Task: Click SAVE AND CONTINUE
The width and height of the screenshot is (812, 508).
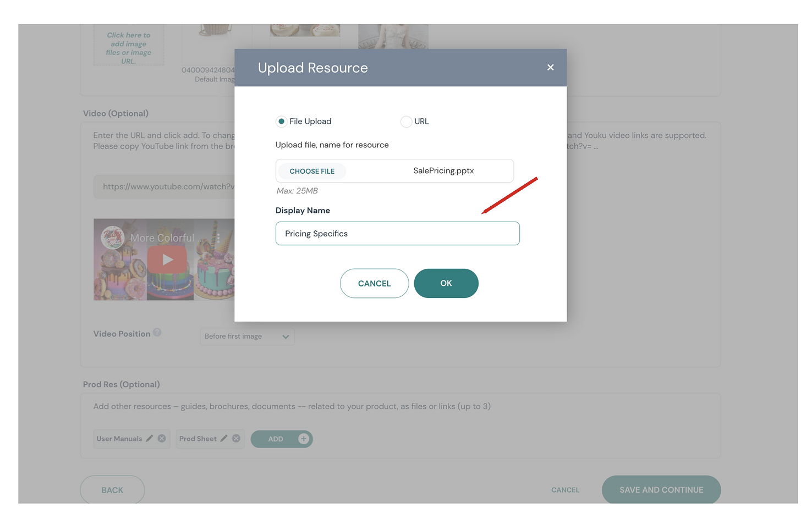Action: click(x=661, y=489)
